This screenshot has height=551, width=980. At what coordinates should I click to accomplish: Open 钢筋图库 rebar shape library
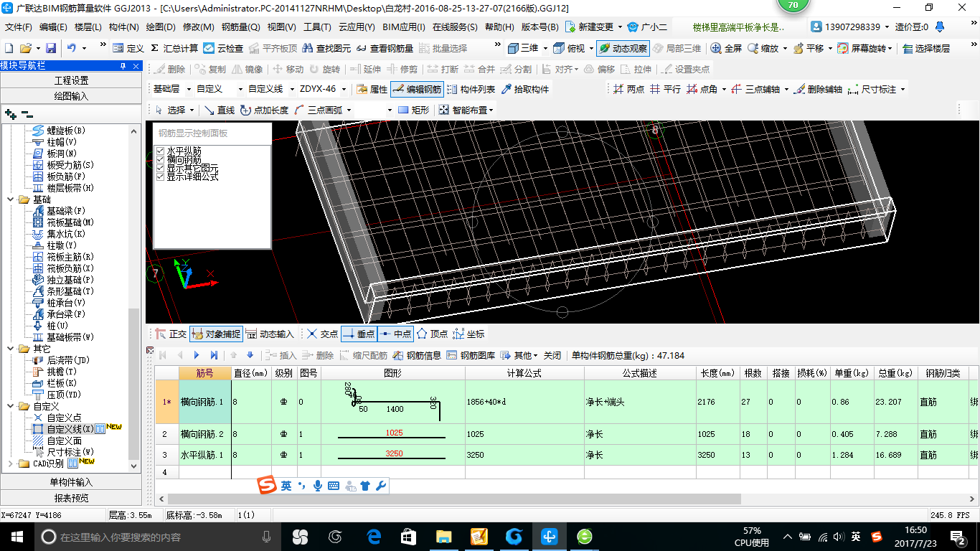click(471, 355)
